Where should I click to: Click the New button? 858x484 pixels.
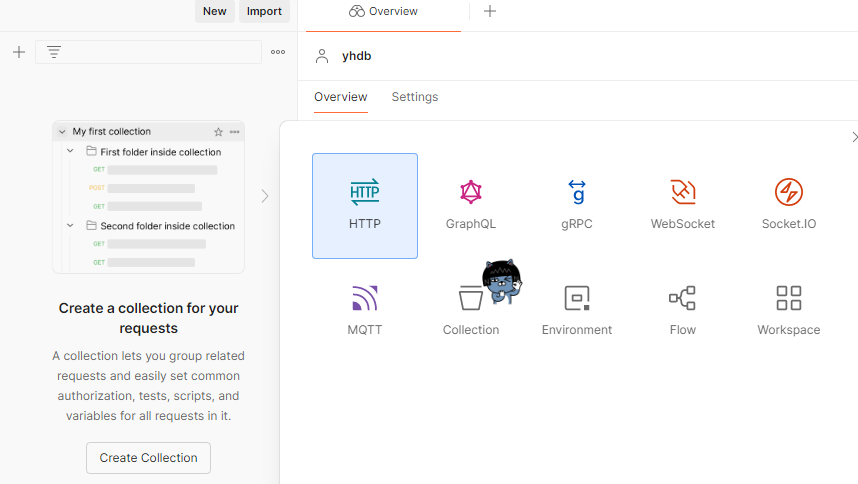point(214,11)
